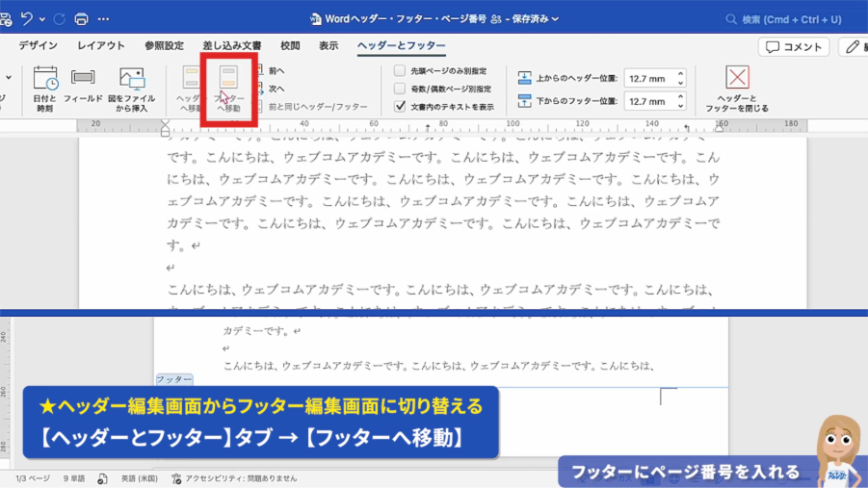Screen dimensions: 868x488
Task: Click the Print icon in title bar
Action: pyautogui.click(x=82, y=19)
